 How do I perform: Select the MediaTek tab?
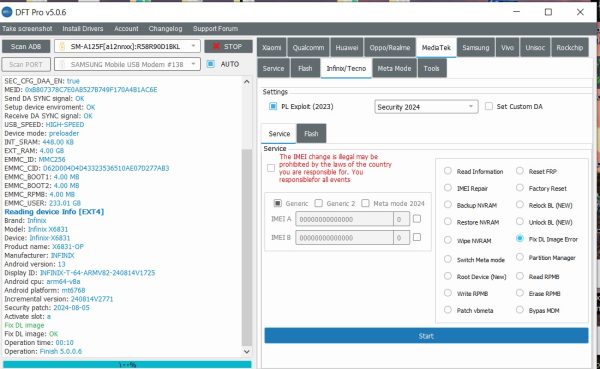[x=436, y=47]
